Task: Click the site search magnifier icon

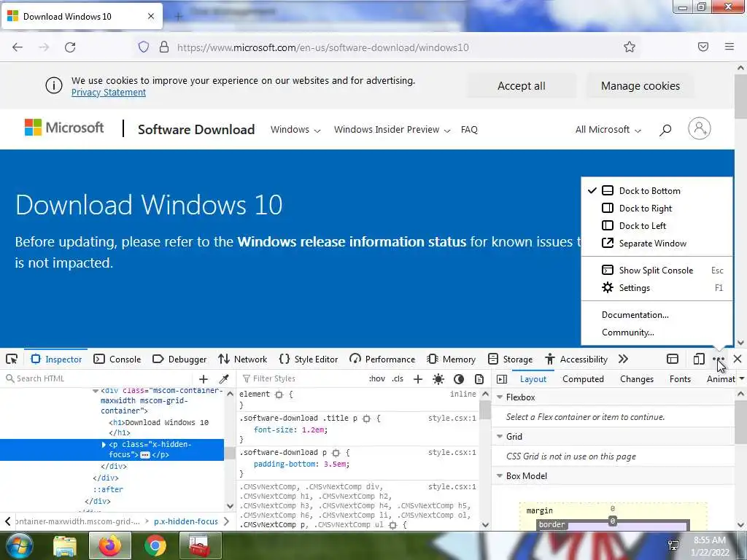Action: (665, 130)
